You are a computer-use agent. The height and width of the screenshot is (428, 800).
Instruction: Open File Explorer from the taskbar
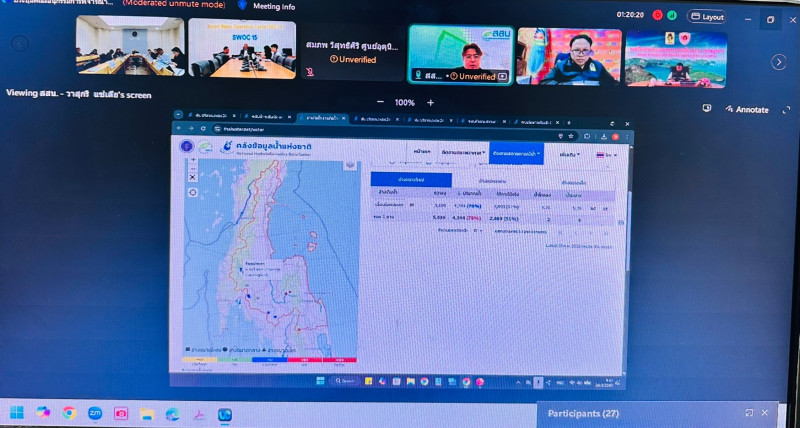tap(146, 412)
